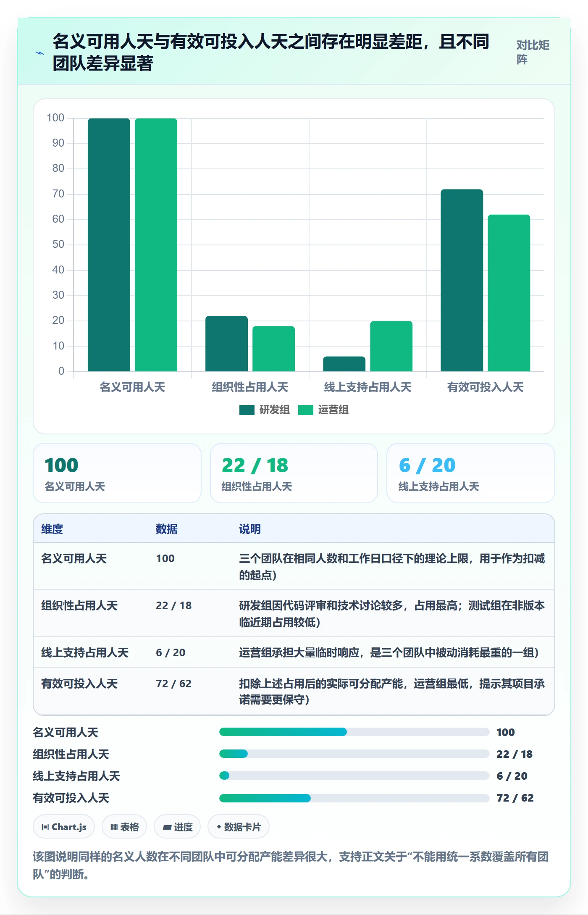Viewport: 588px width, 915px height.
Task: Click the 运营组 bar for 组织性占用人天
Action: point(273,349)
